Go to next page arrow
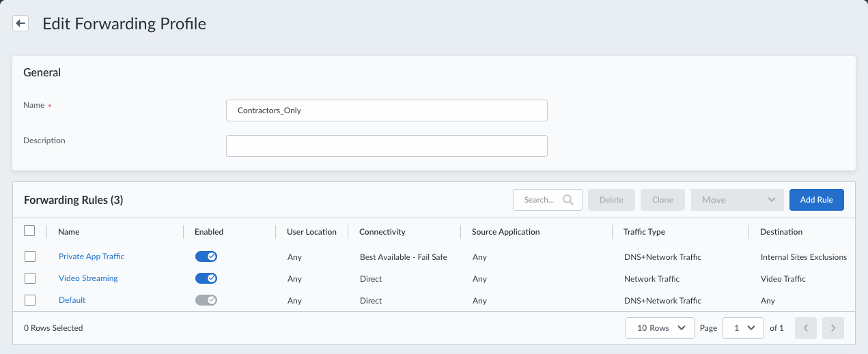 tap(833, 328)
